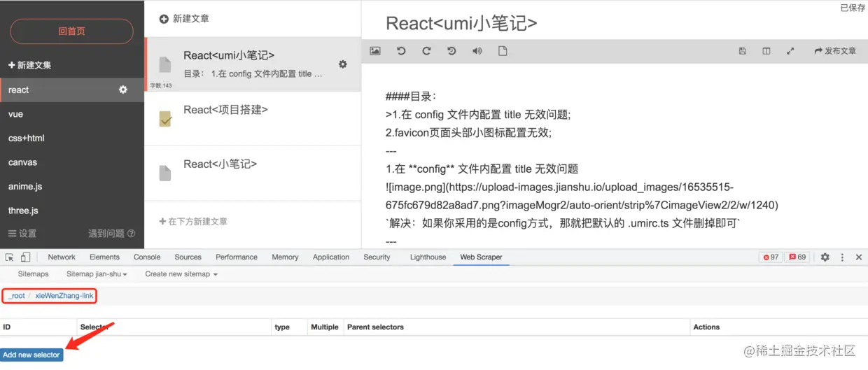Click the DevTools inspect element cursor icon
The image size is (868, 370).
[9, 257]
